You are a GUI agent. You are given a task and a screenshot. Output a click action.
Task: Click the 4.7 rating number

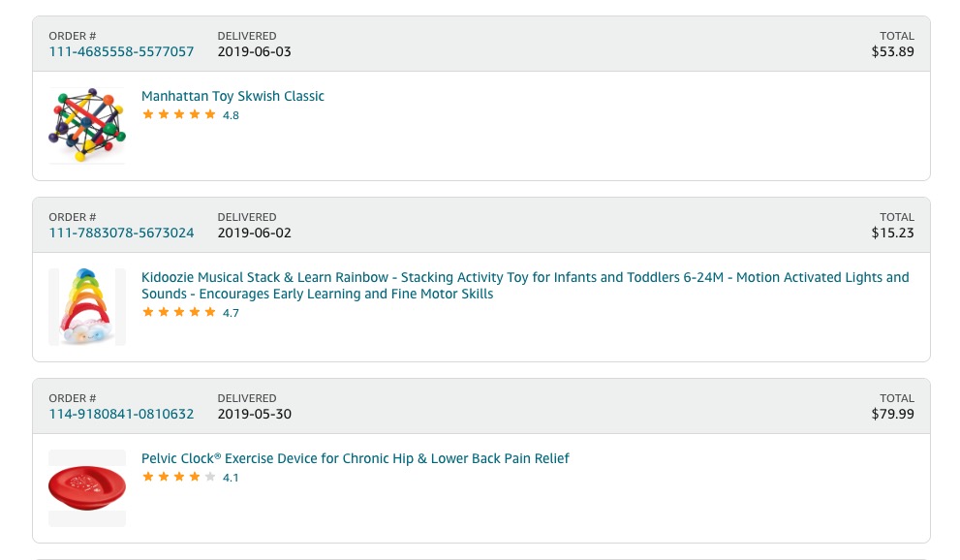click(231, 313)
